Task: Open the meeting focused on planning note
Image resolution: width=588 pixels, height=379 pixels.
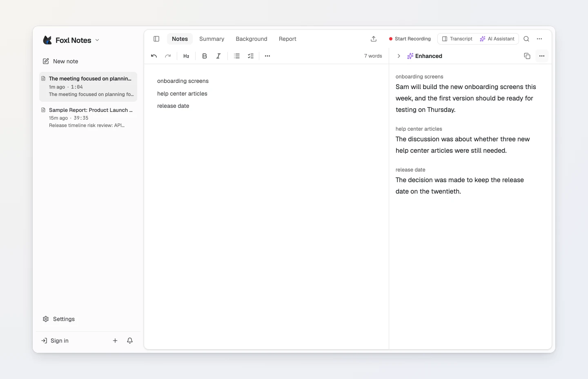Action: 88,87
